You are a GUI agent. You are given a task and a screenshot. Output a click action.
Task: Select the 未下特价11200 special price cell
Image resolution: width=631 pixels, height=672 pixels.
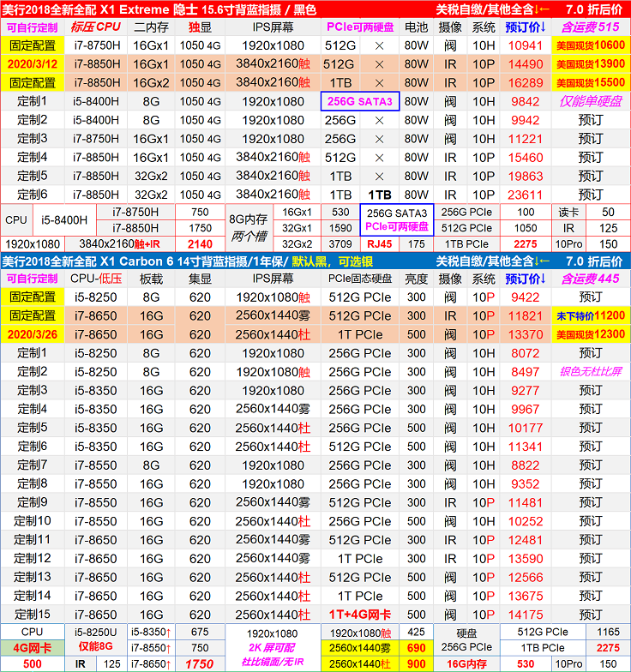591,316
